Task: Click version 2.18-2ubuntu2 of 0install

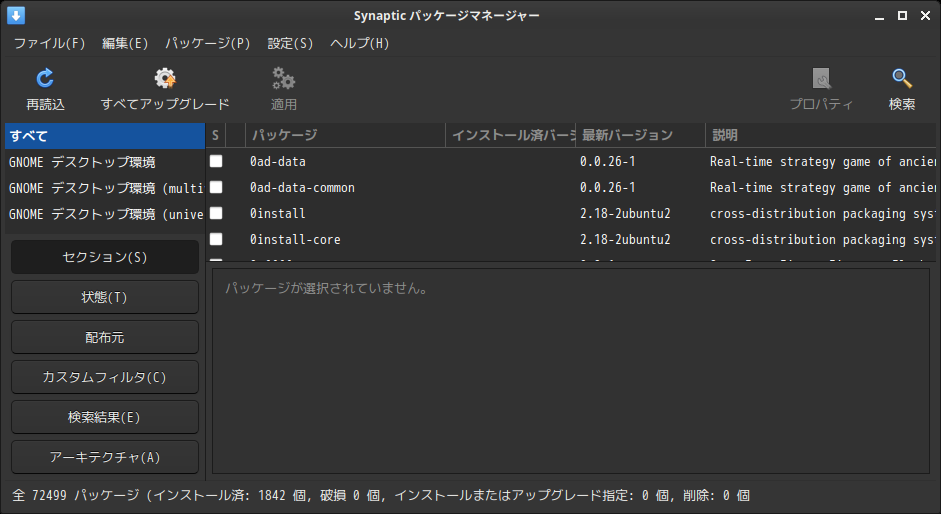Action: pyautogui.click(x=625, y=213)
